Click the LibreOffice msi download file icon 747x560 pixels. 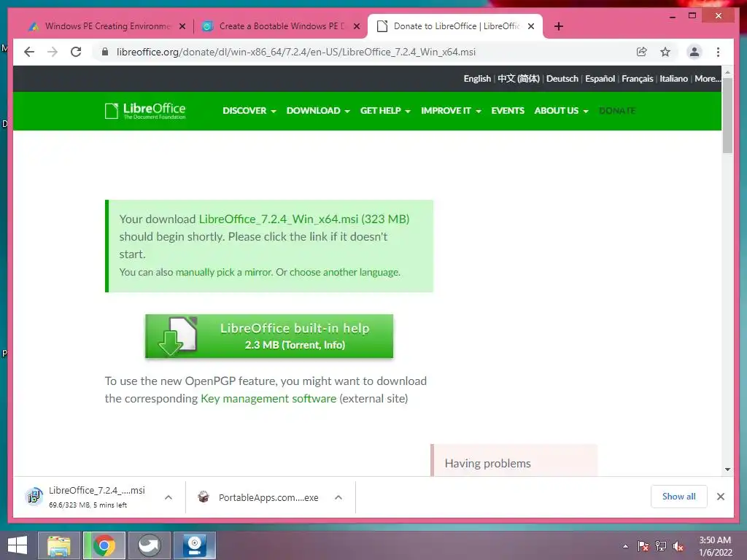[x=34, y=497]
